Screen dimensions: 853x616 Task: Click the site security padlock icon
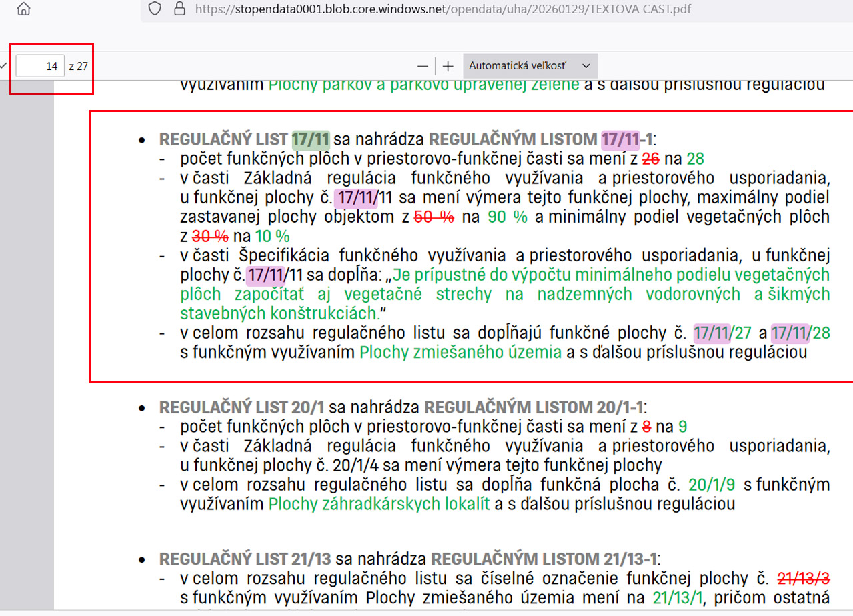(x=179, y=9)
